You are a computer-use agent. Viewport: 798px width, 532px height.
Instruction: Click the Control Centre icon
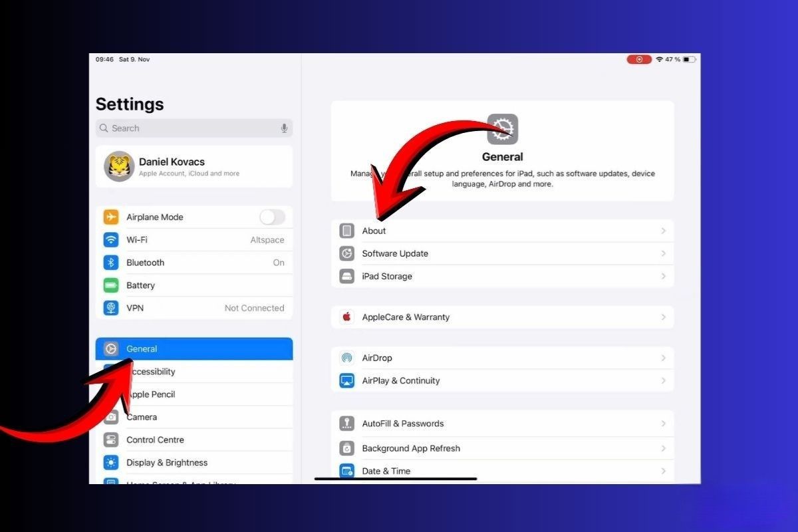click(112, 440)
